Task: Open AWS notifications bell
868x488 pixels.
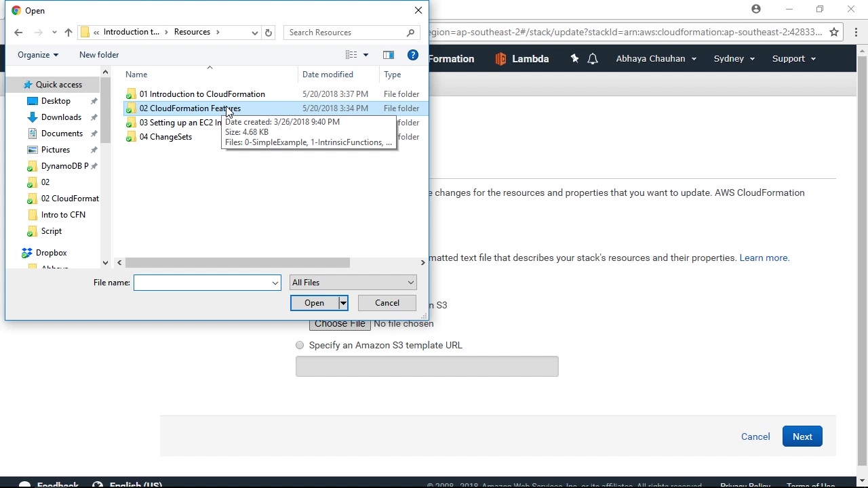Action: (593, 59)
